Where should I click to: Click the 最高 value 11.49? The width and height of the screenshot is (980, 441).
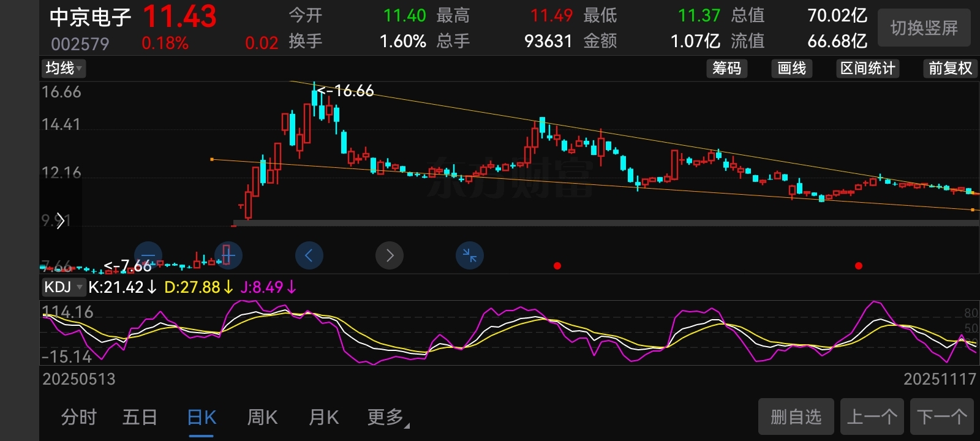(551, 15)
